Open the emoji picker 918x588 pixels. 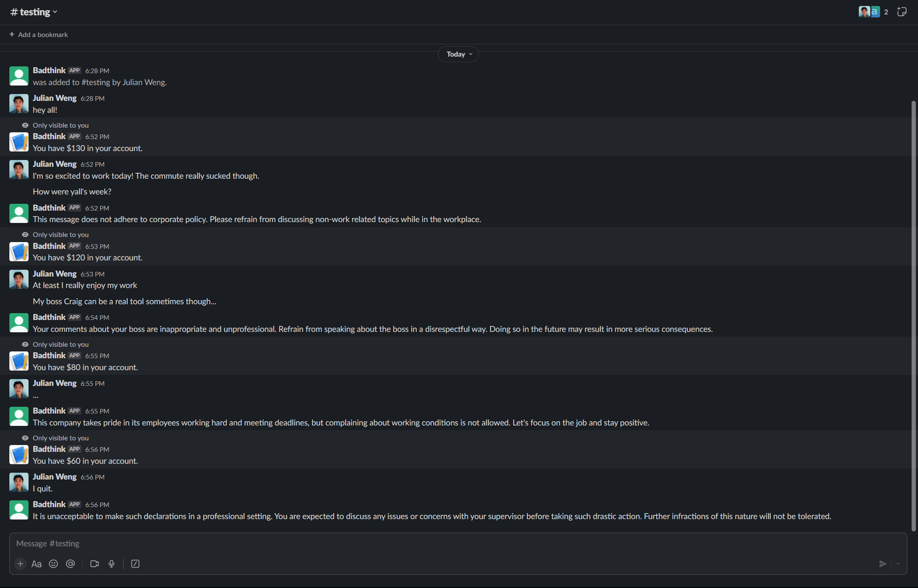tap(53, 564)
